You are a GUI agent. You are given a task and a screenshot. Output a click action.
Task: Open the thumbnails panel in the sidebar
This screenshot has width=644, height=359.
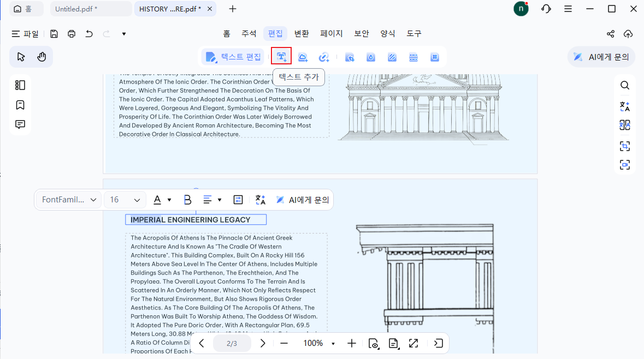click(x=20, y=85)
